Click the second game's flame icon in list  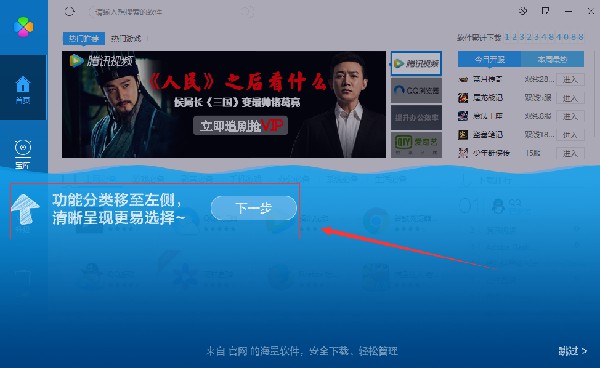(463, 98)
